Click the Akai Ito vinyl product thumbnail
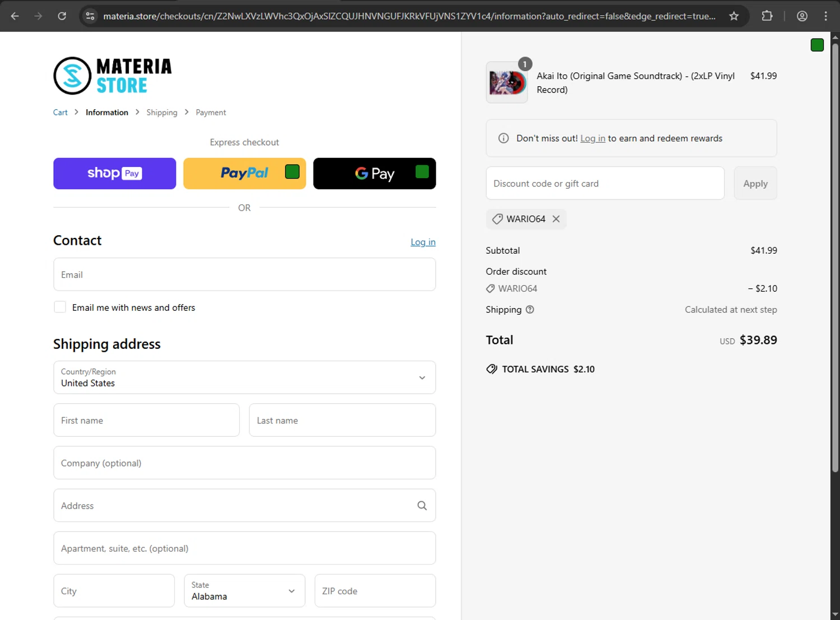 pyautogui.click(x=507, y=82)
